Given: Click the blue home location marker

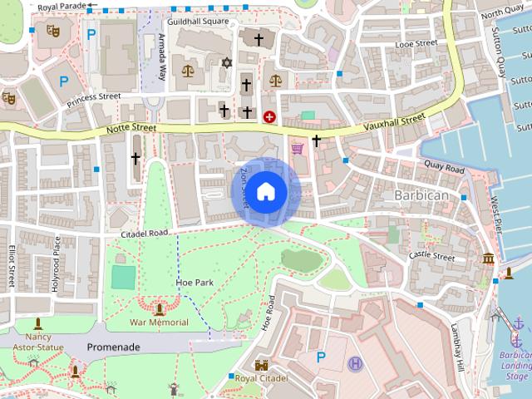Looking at the screenshot, I should (266, 192).
